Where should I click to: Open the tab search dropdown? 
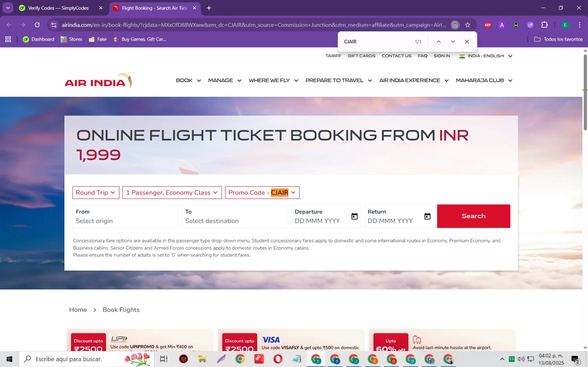(x=8, y=8)
